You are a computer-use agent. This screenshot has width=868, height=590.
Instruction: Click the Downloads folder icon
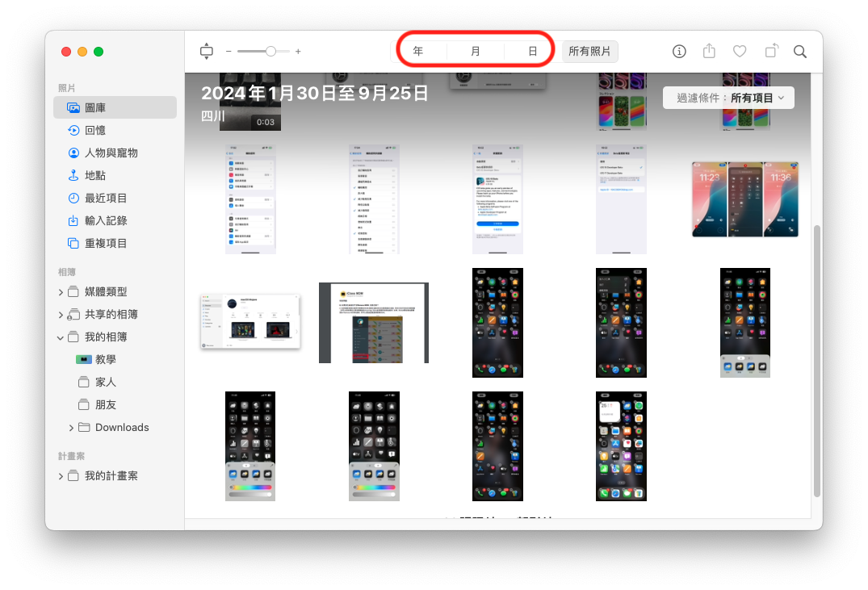[x=84, y=427]
